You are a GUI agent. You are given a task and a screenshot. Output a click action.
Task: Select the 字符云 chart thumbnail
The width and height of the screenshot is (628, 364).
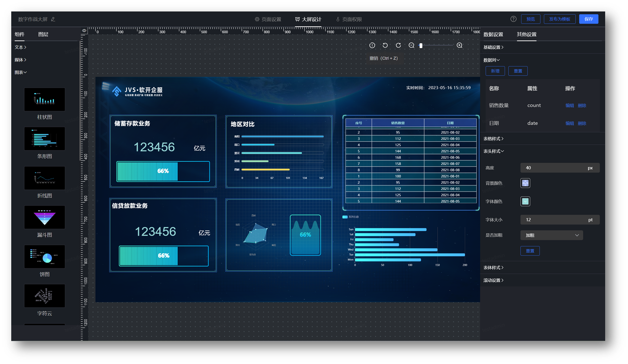(45, 296)
